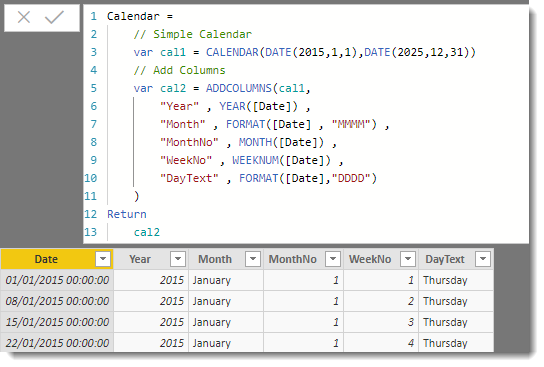This screenshot has height=367, width=544.
Task: Click the WeekNo cell with value 3
Action: click(x=381, y=322)
